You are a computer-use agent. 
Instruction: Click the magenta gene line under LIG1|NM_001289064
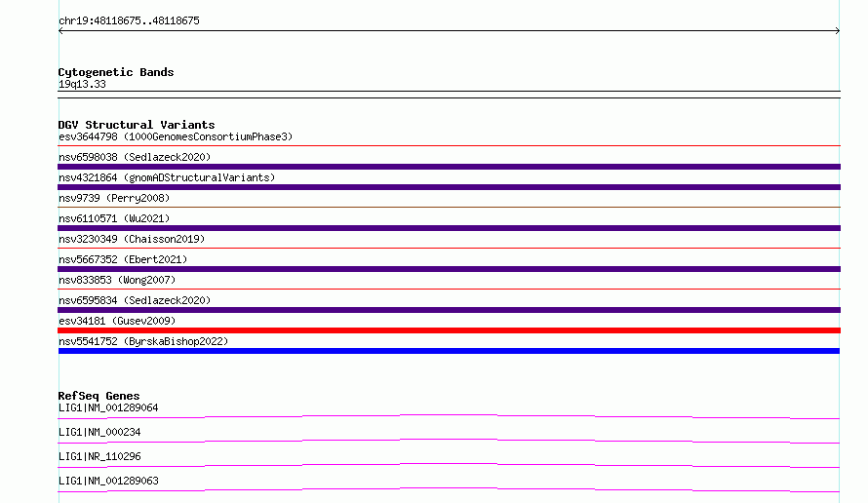click(x=449, y=415)
